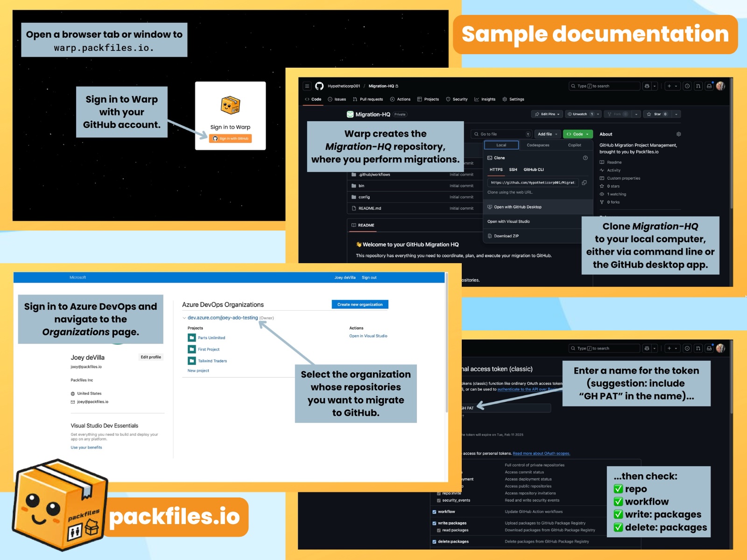Image resolution: width=747 pixels, height=560 pixels.
Task: Open the dev.azure.com/joey-ado-testing organization link
Action: tap(223, 318)
